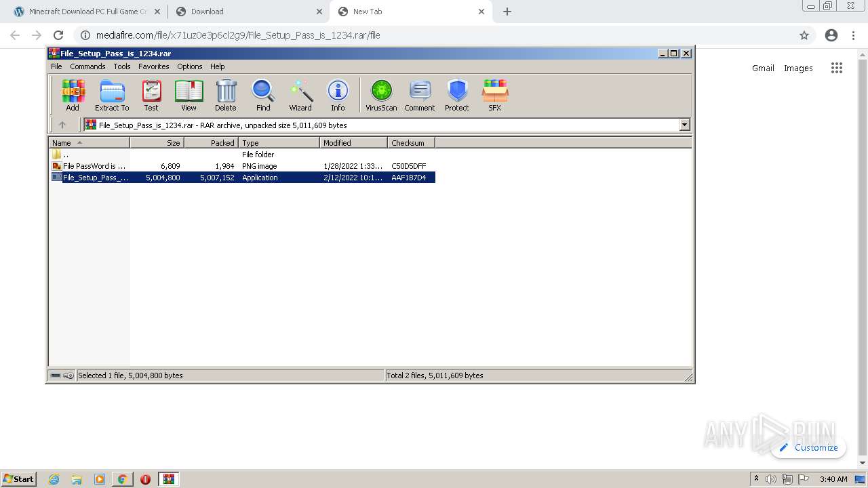Close the New Tab browser tab
Viewport: 868px width, 488px height.
pyautogui.click(x=481, y=12)
